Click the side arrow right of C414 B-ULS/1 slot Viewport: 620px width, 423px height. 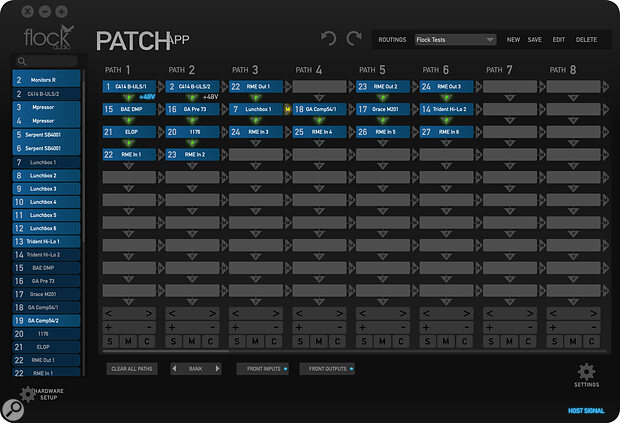pyautogui.click(x=161, y=87)
